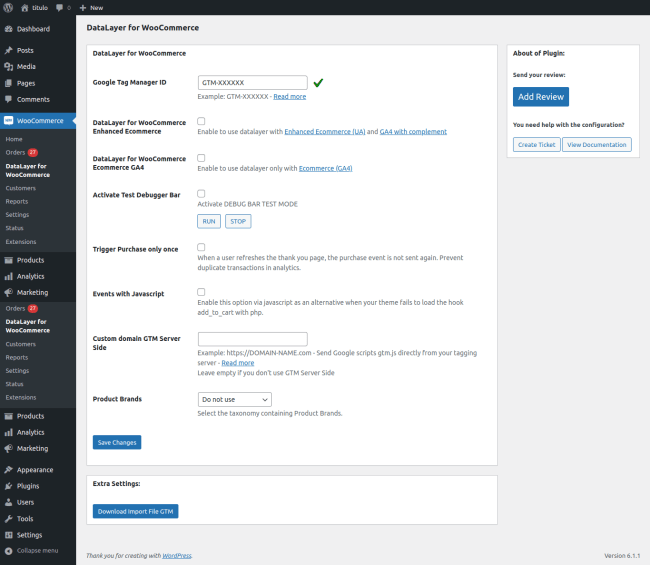
Task: Click the Create Ticket button
Action: [536, 145]
